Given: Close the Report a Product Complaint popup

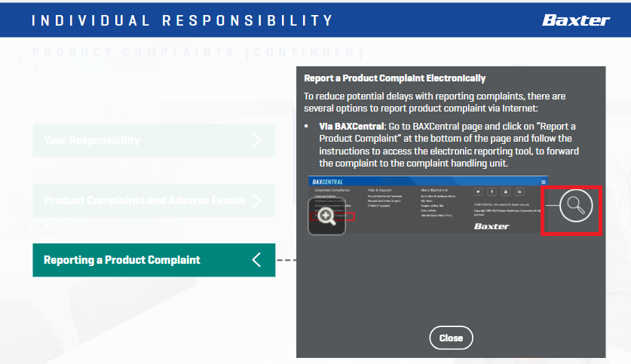Looking at the screenshot, I should pyautogui.click(x=451, y=338).
